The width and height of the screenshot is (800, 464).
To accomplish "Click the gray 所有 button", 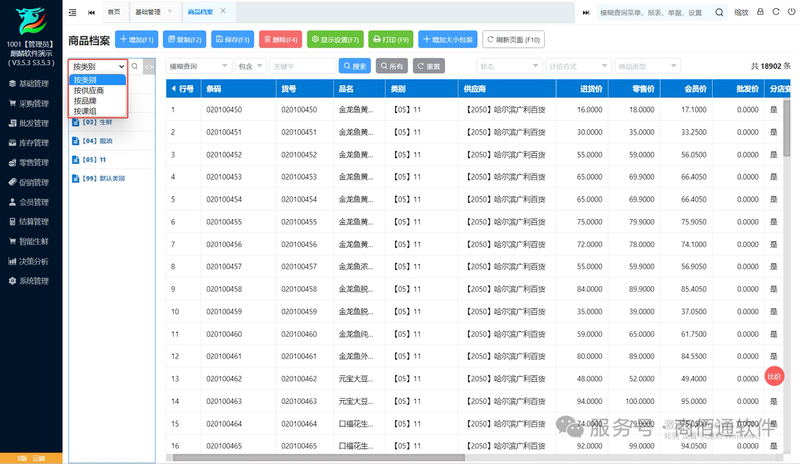I will click(392, 66).
